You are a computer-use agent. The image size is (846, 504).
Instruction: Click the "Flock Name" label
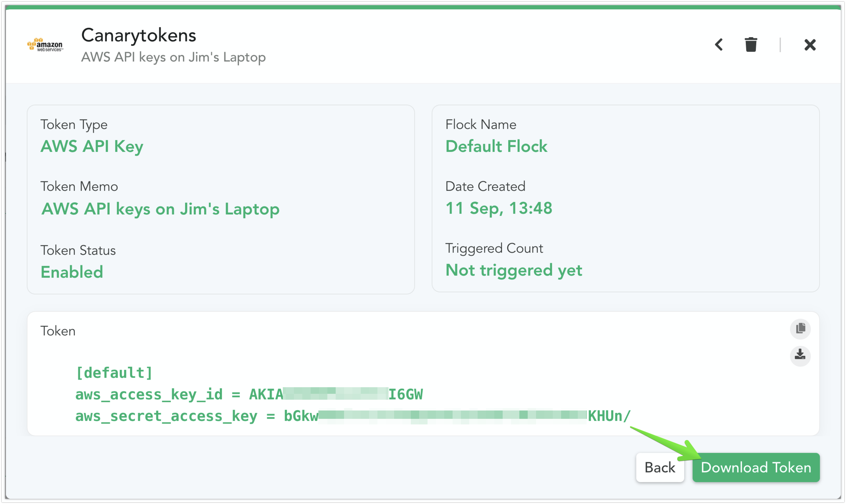[x=481, y=125]
